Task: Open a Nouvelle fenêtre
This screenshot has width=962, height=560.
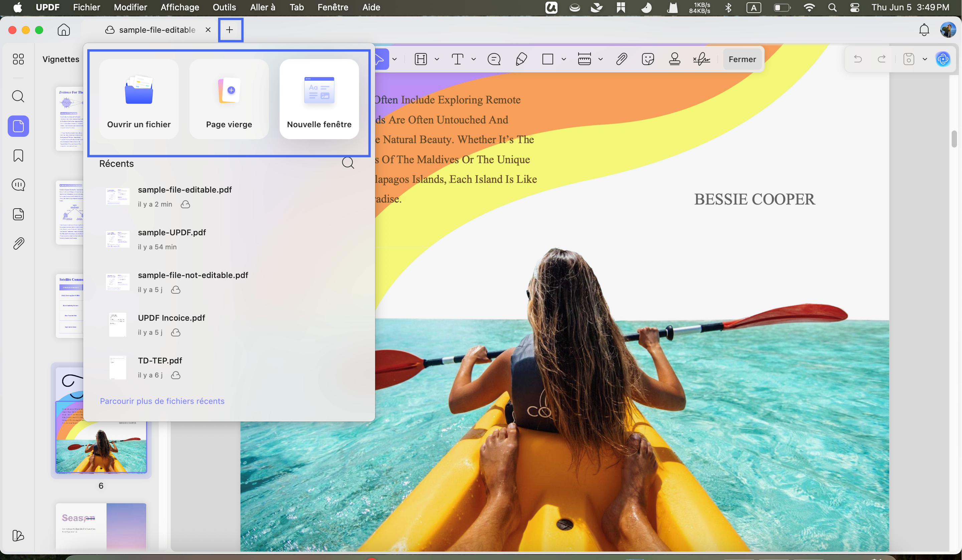Action: [319, 99]
